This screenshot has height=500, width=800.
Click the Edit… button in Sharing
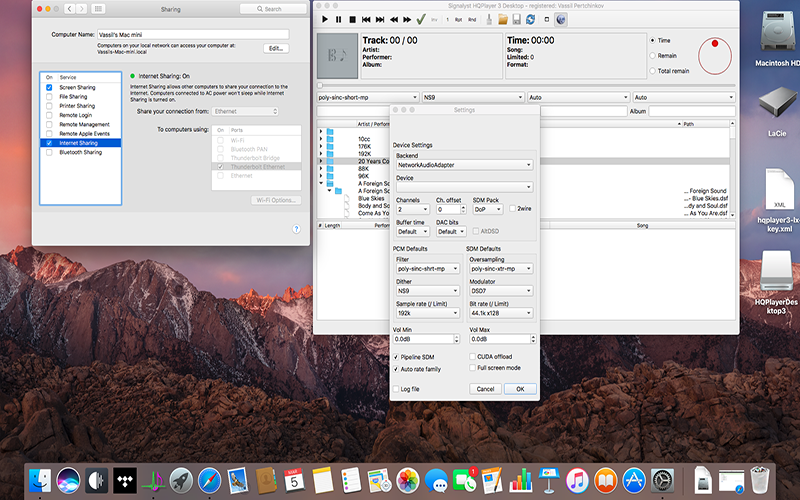pyautogui.click(x=276, y=48)
